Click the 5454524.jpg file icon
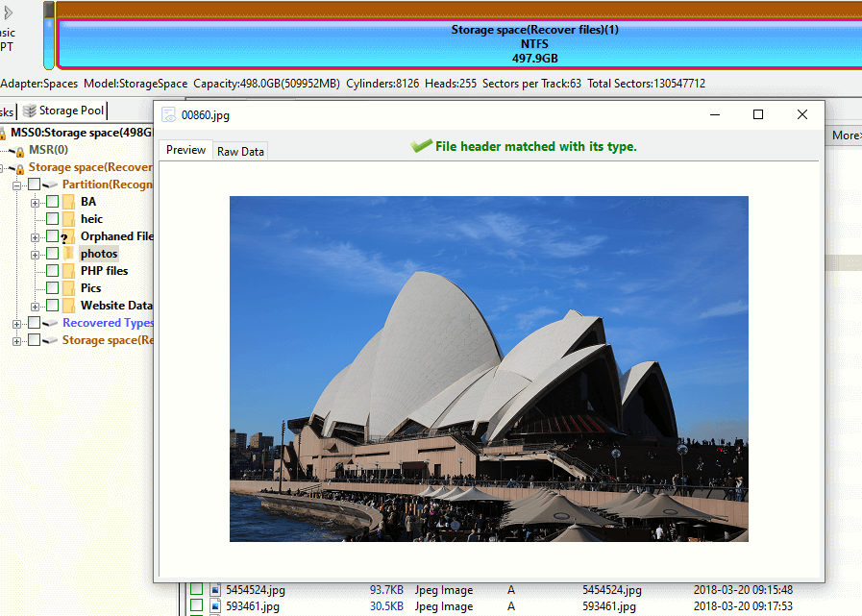The height and width of the screenshot is (616, 862). [216, 590]
